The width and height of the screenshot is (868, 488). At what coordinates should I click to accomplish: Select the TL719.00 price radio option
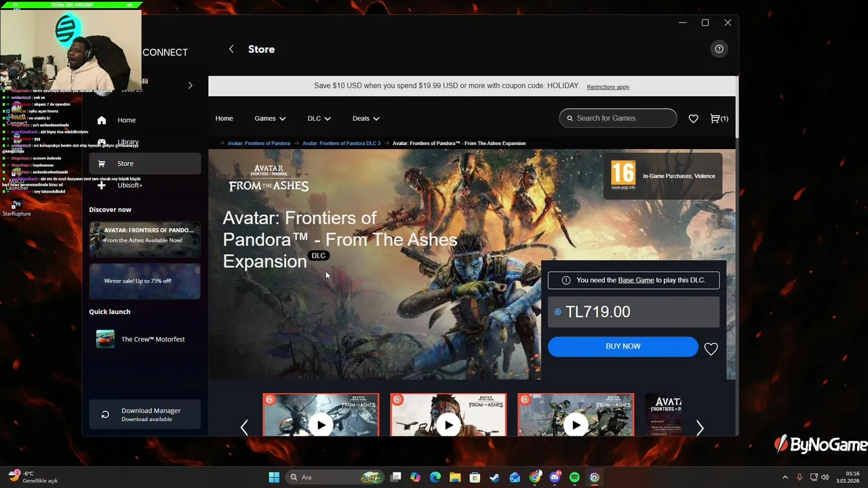[558, 312]
